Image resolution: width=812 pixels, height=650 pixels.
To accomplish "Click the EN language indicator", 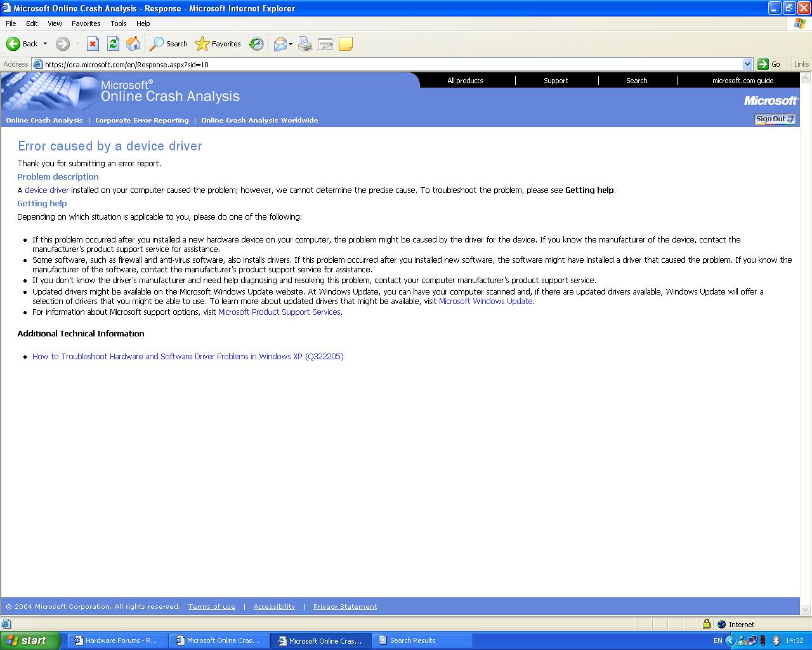I will (x=717, y=640).
